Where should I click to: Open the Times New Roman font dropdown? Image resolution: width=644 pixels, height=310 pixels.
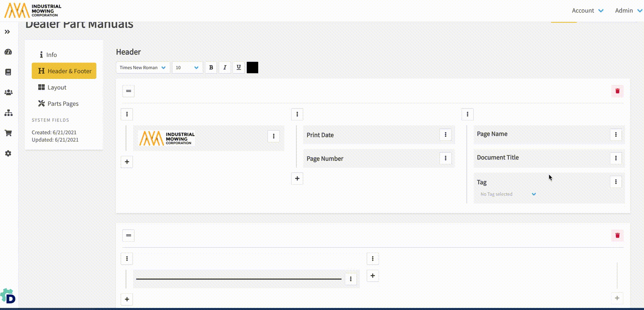[143, 68]
